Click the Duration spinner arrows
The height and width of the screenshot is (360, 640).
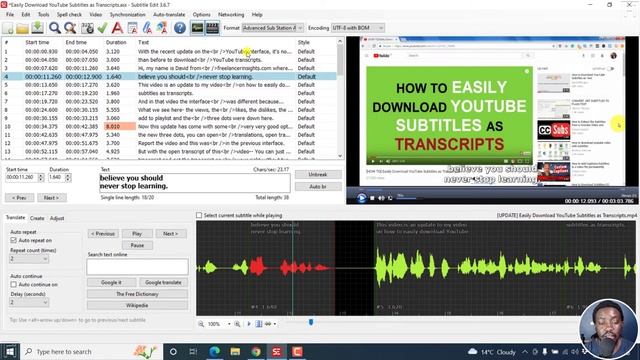point(68,178)
